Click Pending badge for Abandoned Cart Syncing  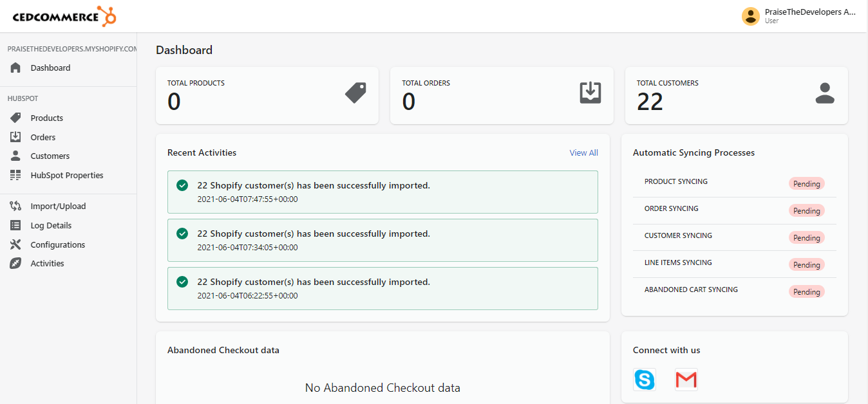pos(806,292)
